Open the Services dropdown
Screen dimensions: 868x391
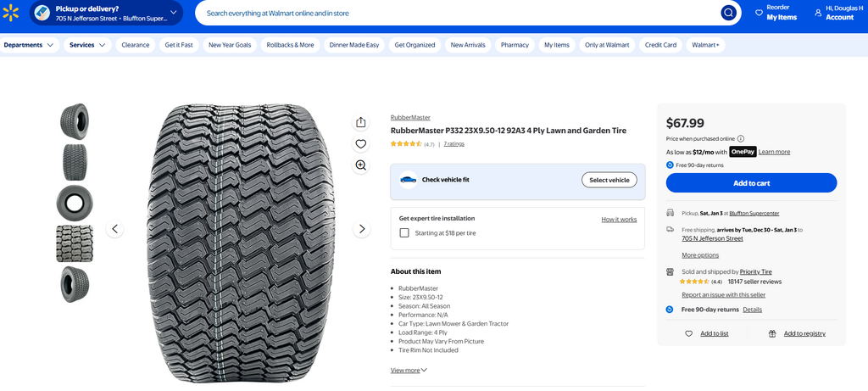coord(88,45)
